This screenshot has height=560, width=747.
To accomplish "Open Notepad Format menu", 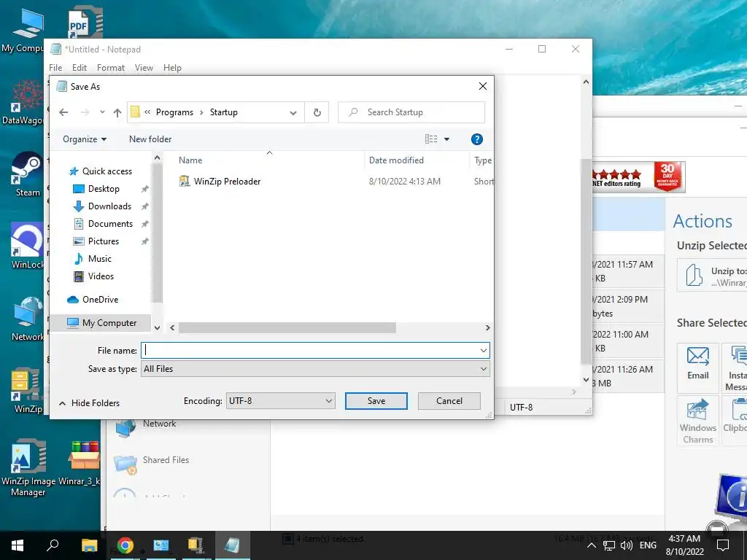I will [x=111, y=68].
